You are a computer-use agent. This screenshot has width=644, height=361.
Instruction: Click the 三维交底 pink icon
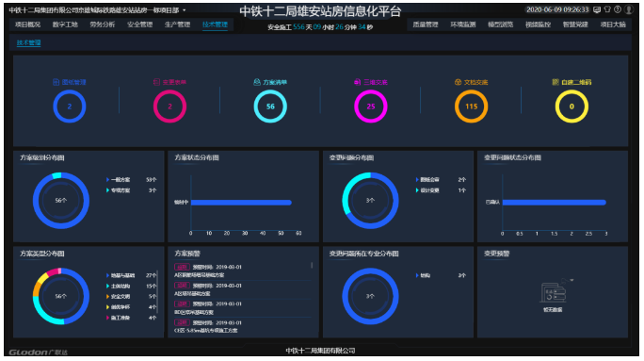coord(358,82)
